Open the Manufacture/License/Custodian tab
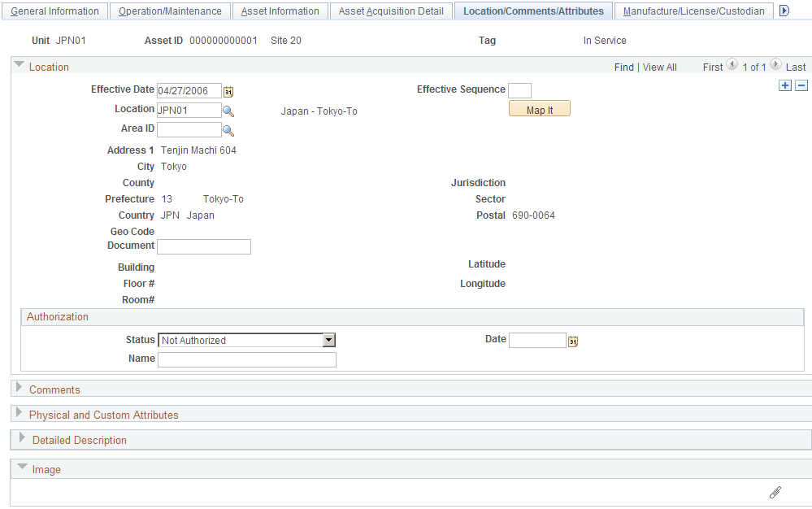 pyautogui.click(x=694, y=11)
